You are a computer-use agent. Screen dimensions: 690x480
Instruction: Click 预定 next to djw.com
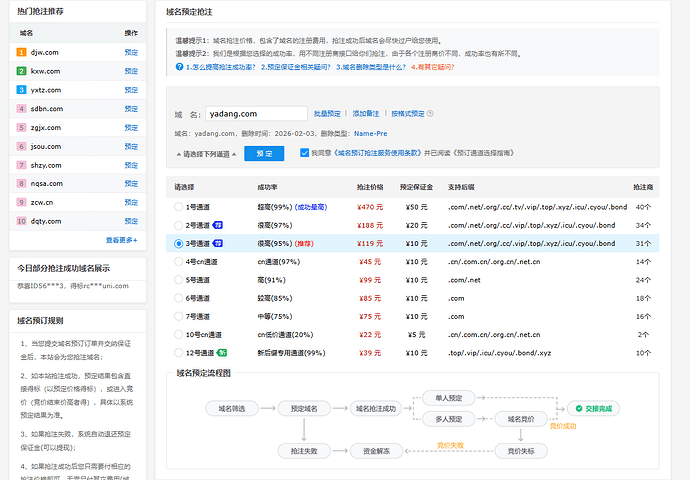coord(131,52)
